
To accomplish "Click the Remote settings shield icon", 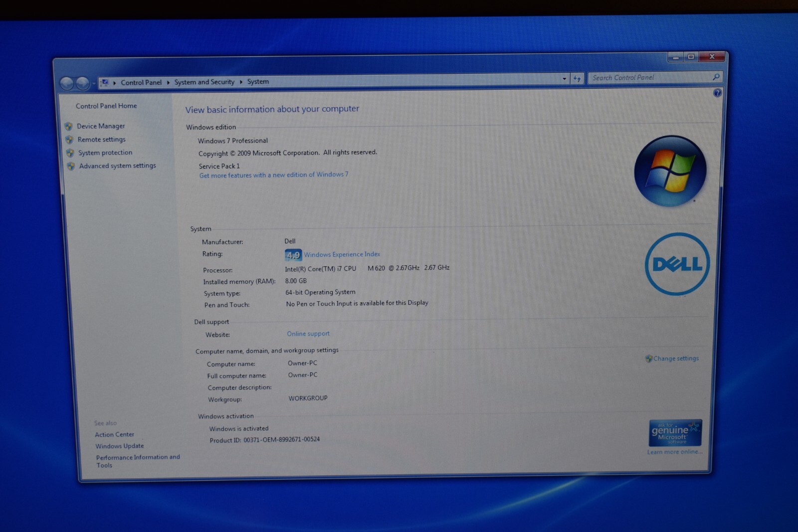I will 69,140.
